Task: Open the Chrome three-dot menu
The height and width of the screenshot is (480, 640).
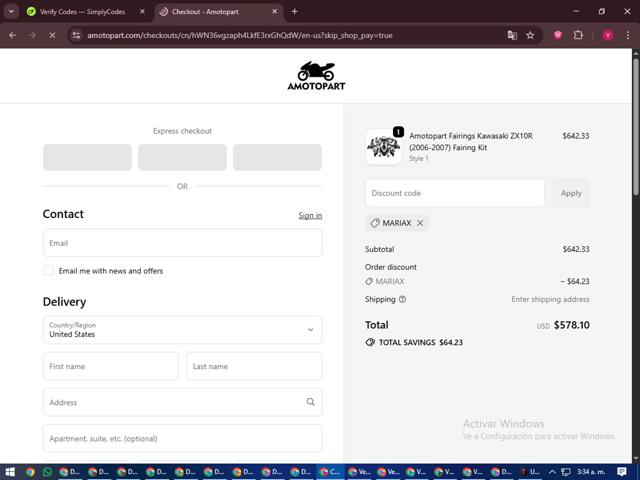Action: click(x=628, y=36)
